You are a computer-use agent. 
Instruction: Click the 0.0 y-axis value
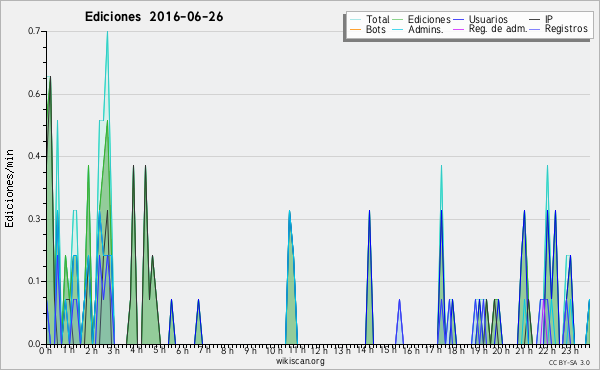pyautogui.click(x=34, y=344)
